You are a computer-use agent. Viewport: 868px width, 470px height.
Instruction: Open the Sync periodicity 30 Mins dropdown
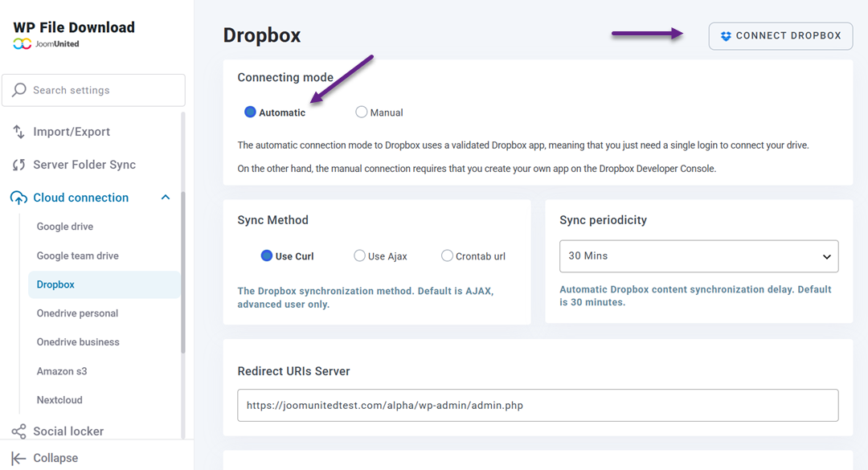click(698, 256)
